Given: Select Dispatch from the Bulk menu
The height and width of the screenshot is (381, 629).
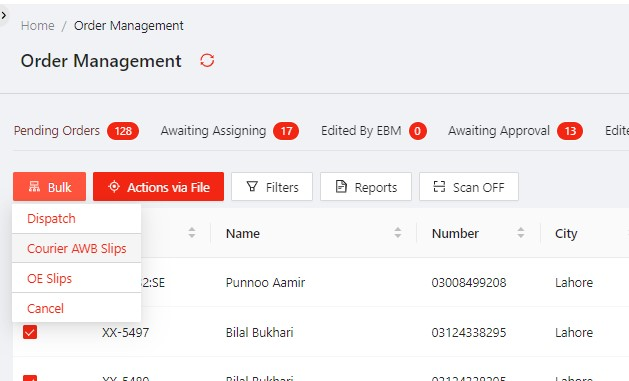Looking at the screenshot, I should click(76, 219).
